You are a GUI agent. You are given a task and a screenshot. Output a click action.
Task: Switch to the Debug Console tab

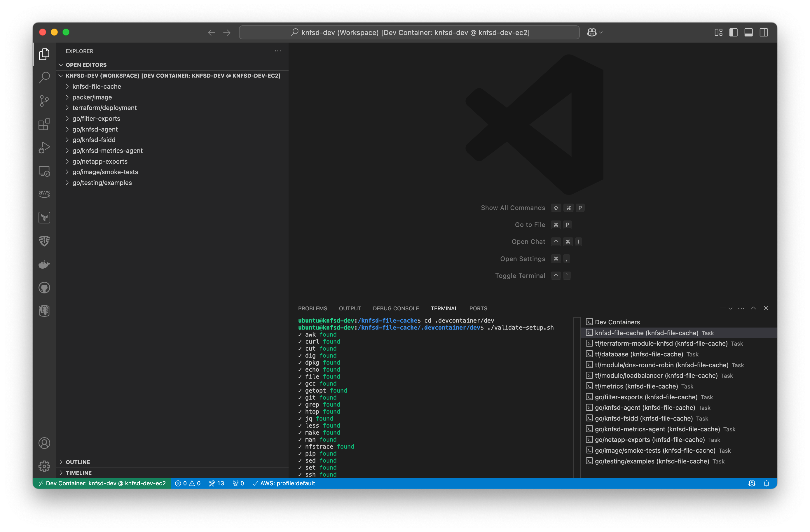click(x=396, y=309)
